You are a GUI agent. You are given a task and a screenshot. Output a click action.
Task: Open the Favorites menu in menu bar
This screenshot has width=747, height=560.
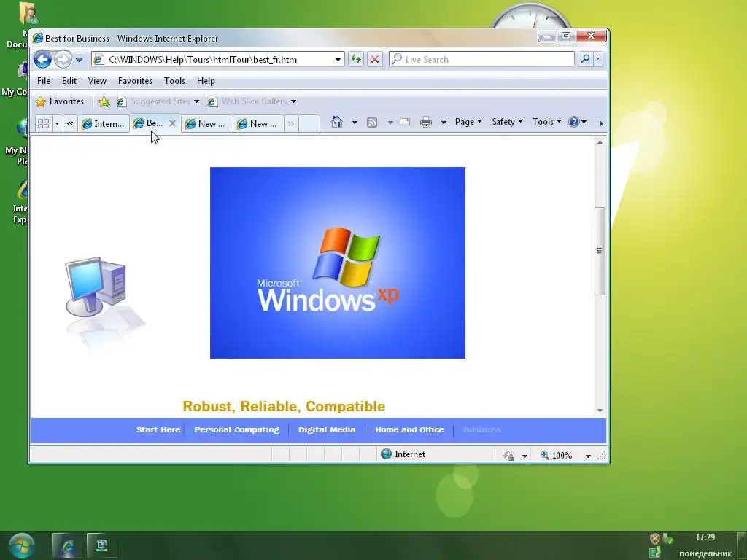click(135, 81)
